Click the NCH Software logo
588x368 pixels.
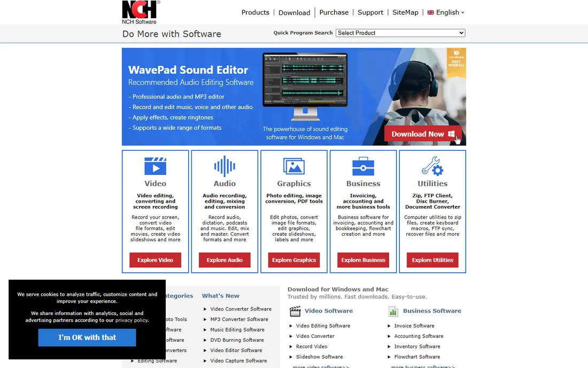pyautogui.click(x=141, y=12)
